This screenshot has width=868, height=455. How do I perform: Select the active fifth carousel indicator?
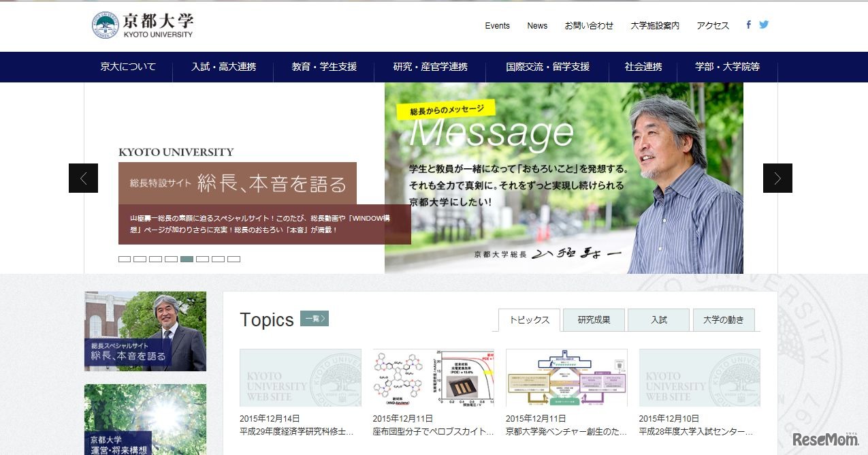coord(187,259)
